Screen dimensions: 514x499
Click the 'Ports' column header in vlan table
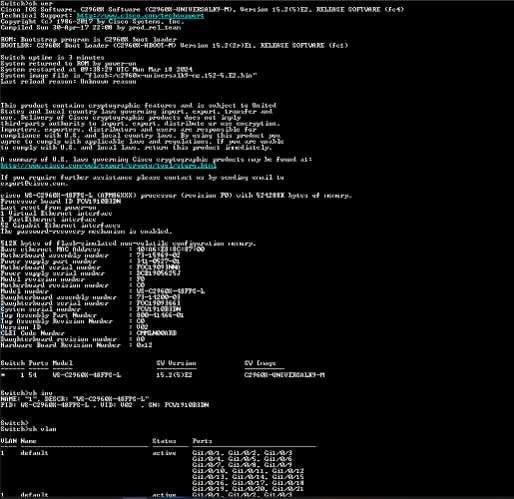202,441
